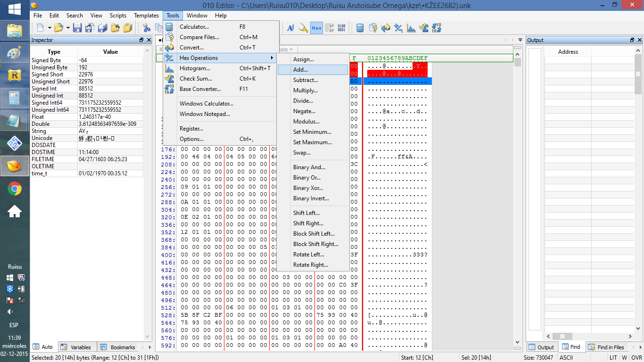Click the Windows Start button
Screen dimensions: 644x362
point(14,9)
